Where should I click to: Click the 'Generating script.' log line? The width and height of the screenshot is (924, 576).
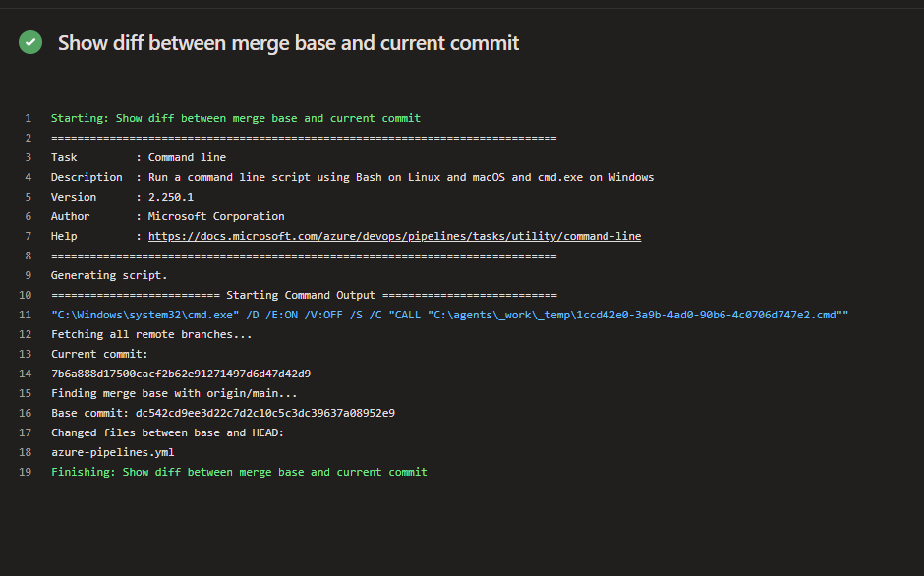pos(109,275)
